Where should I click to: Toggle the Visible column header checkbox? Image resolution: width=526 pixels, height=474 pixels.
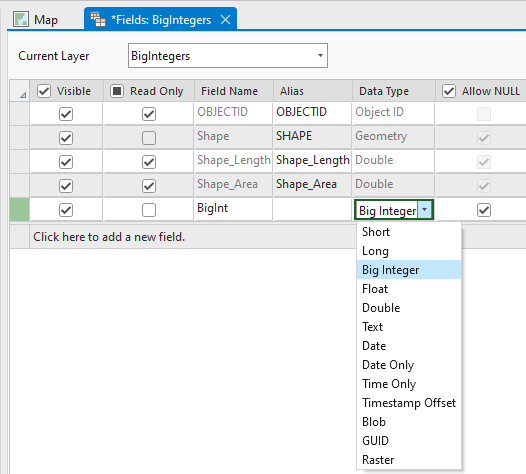(x=44, y=91)
